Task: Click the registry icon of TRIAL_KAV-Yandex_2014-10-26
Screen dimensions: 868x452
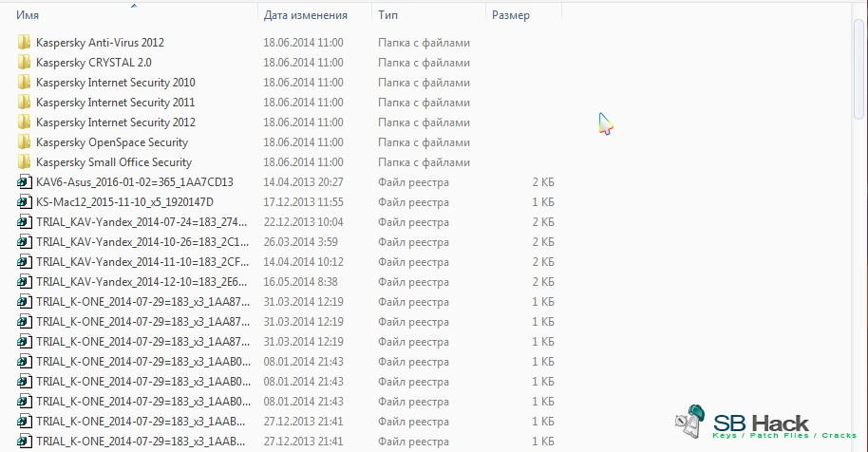Action: [x=25, y=242]
